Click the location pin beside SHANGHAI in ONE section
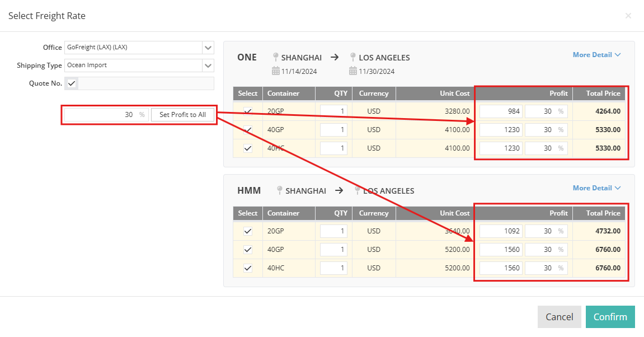The height and width of the screenshot is (337, 644). point(275,57)
